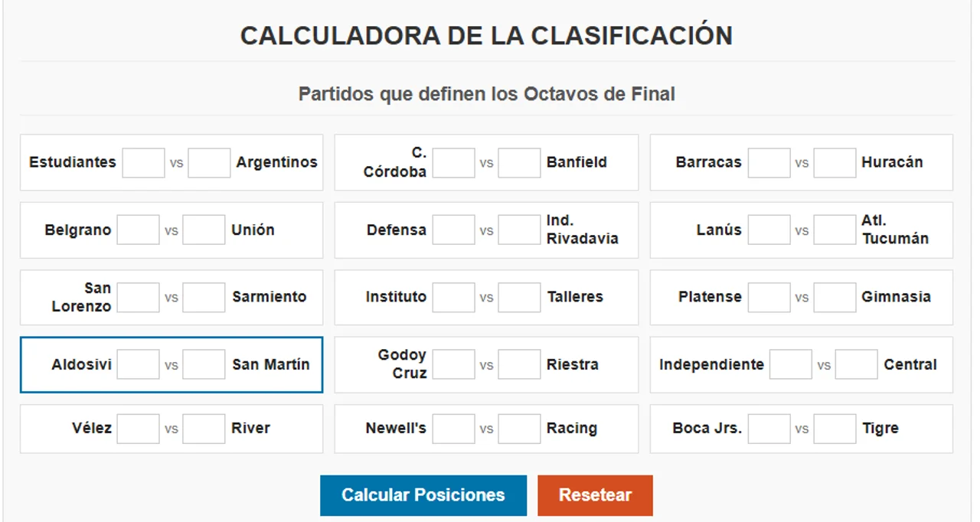Focus the Talleres score input

[519, 298]
